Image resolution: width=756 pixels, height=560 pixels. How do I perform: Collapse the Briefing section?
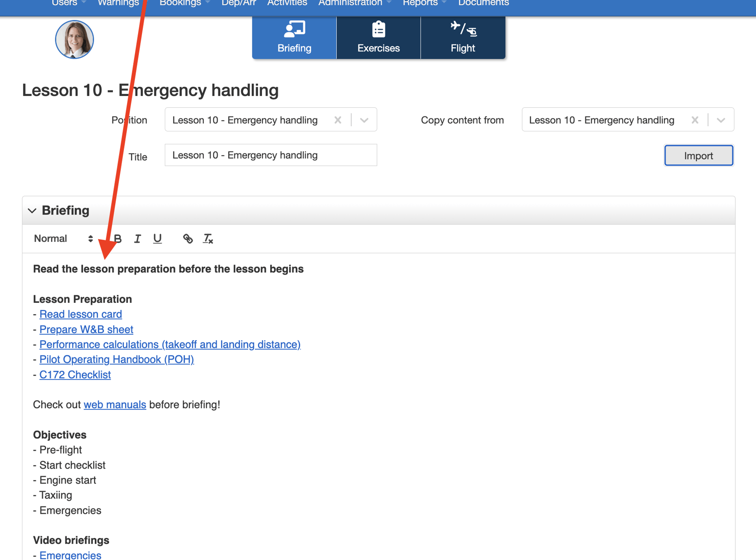32,210
